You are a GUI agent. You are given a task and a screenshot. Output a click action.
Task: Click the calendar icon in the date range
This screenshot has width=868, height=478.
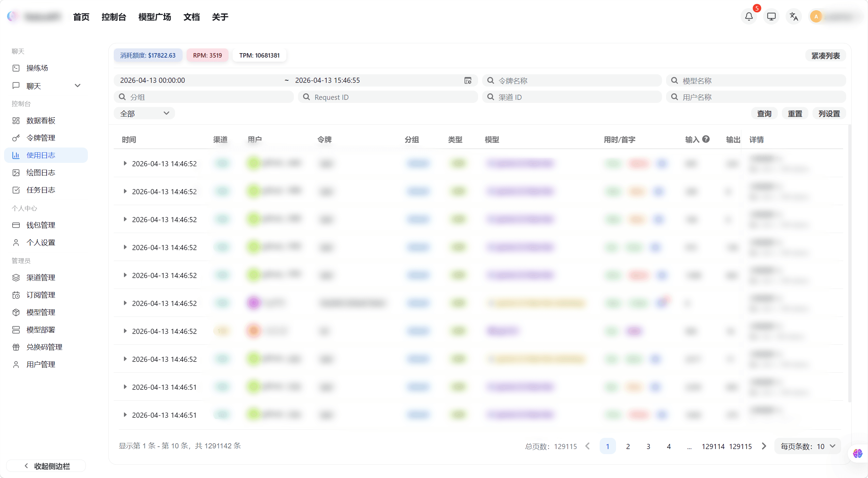point(468,80)
